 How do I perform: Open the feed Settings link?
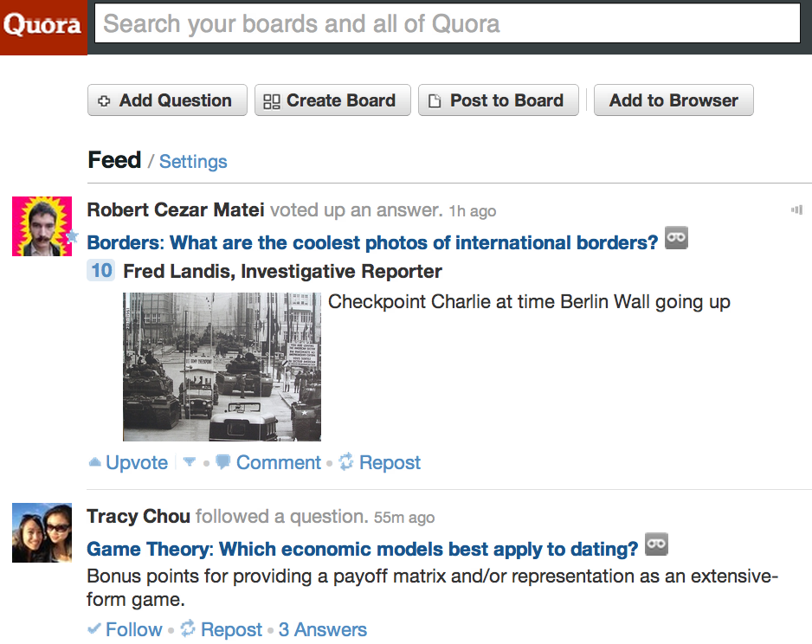click(193, 162)
